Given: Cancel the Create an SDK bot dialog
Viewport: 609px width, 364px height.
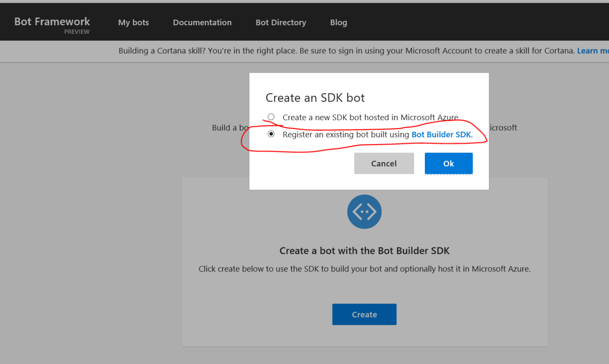Looking at the screenshot, I should click(x=383, y=163).
